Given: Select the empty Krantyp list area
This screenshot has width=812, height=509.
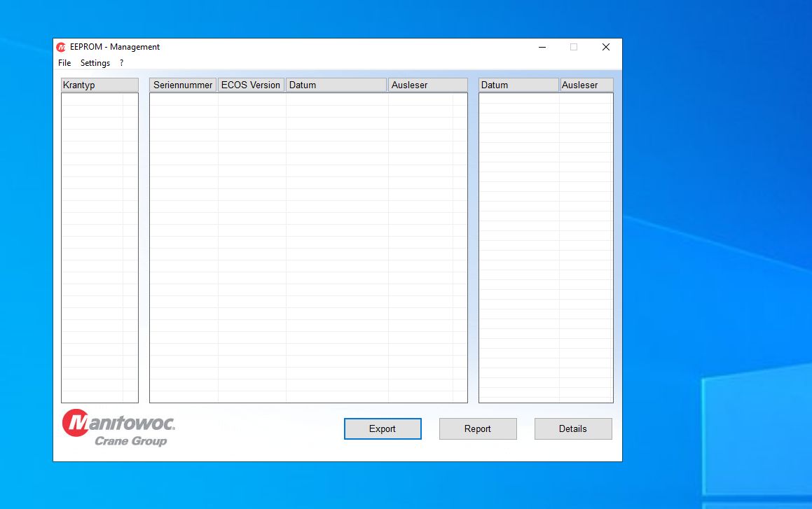Looking at the screenshot, I should click(99, 245).
